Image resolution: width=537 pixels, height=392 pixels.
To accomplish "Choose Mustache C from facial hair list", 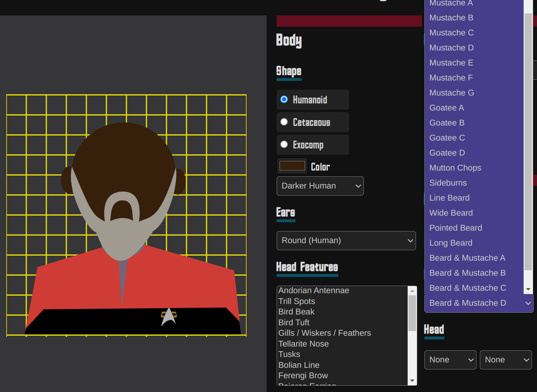I will pos(474,33).
